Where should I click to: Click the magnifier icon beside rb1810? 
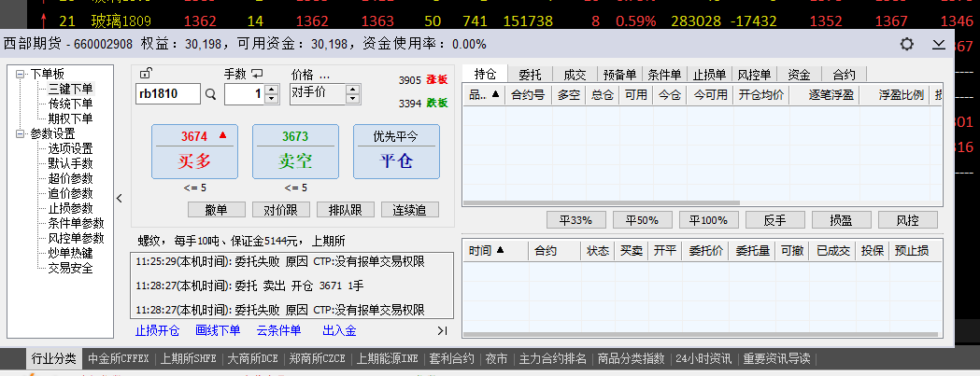(x=210, y=94)
